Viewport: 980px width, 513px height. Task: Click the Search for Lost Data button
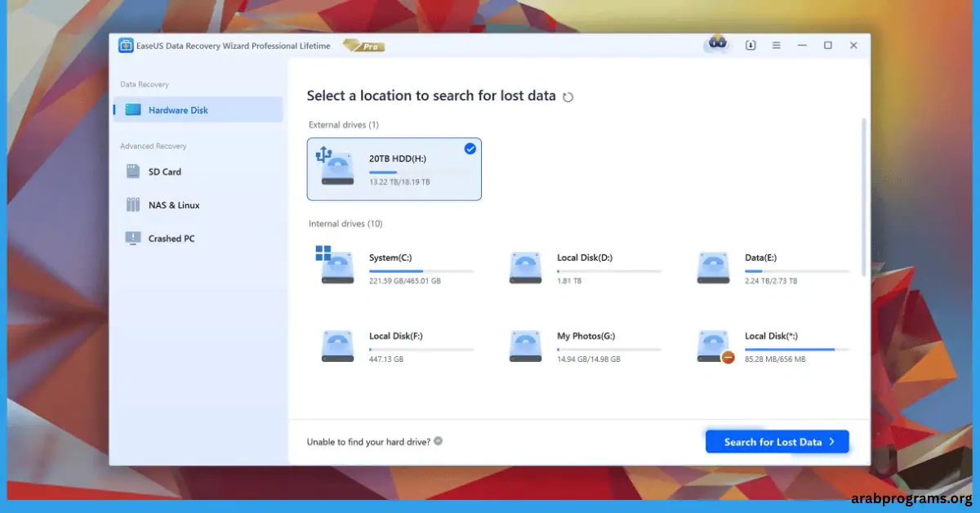777,441
